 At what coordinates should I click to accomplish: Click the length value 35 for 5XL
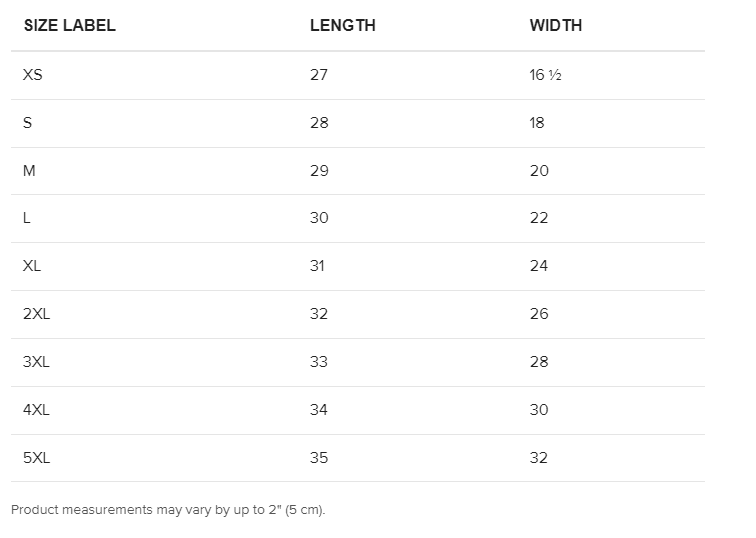click(319, 457)
